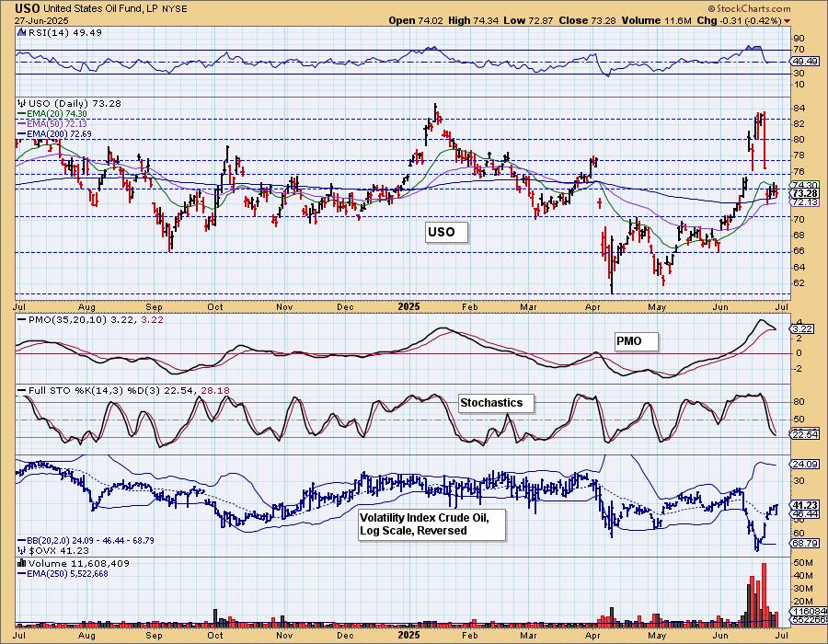Image resolution: width=828 pixels, height=644 pixels.
Task: Click the 50M label on volume scale
Action: (802, 563)
